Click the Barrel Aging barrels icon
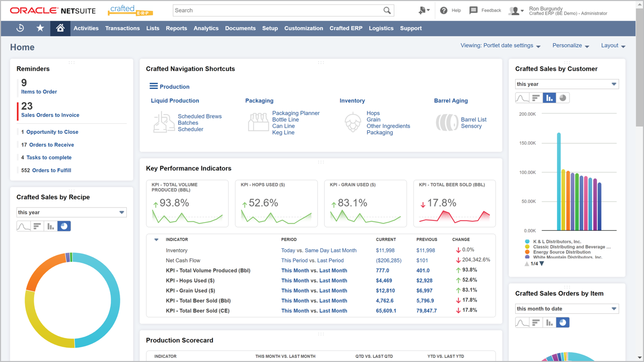This screenshot has width=644, height=362. tap(447, 123)
